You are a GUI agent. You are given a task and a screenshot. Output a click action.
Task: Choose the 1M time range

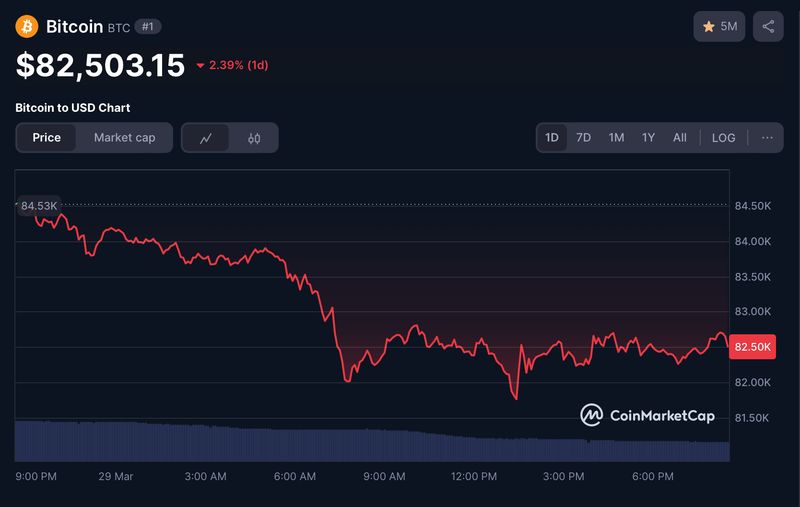(616, 138)
